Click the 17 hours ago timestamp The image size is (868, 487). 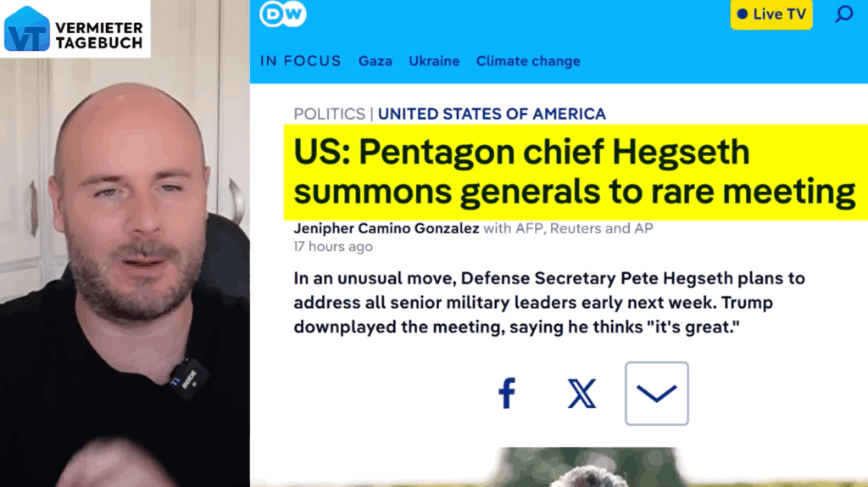(x=332, y=247)
